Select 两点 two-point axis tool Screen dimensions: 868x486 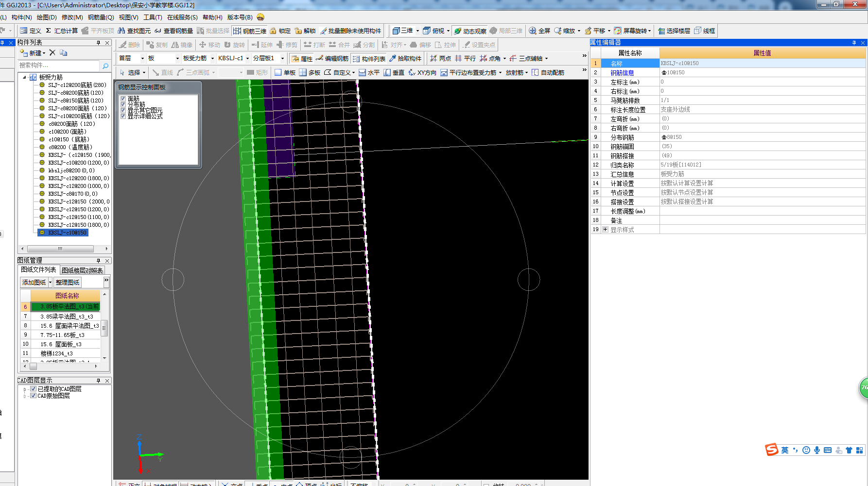coord(440,59)
